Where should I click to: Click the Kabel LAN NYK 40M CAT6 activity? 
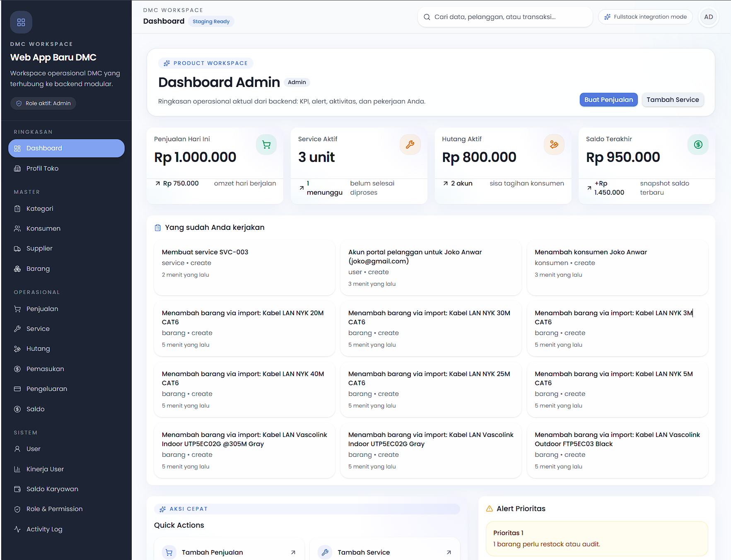tap(244, 390)
